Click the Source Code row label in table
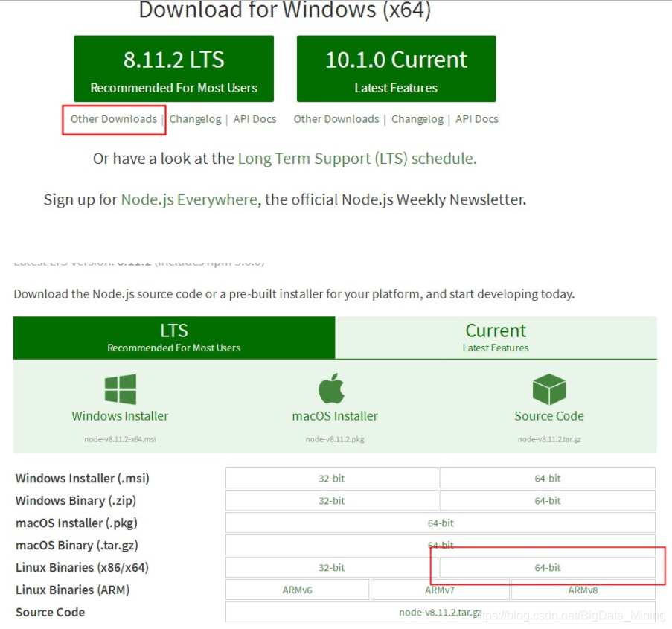The width and height of the screenshot is (672, 629). coord(50,612)
